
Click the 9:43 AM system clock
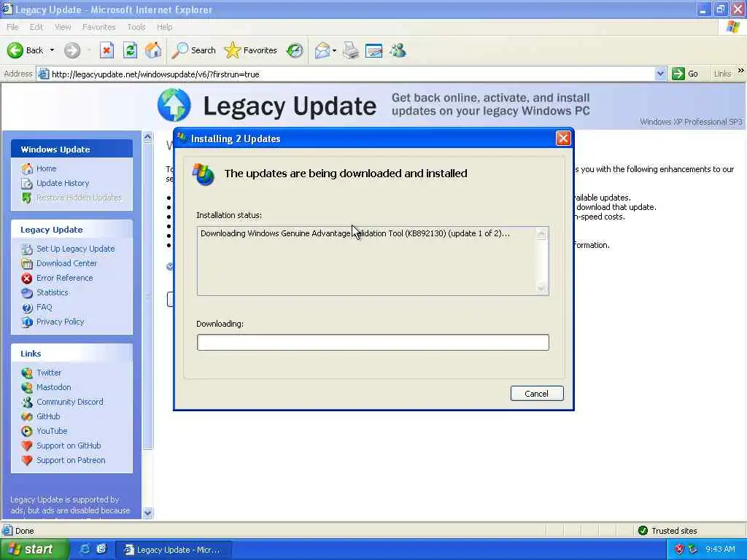pyautogui.click(x=720, y=550)
